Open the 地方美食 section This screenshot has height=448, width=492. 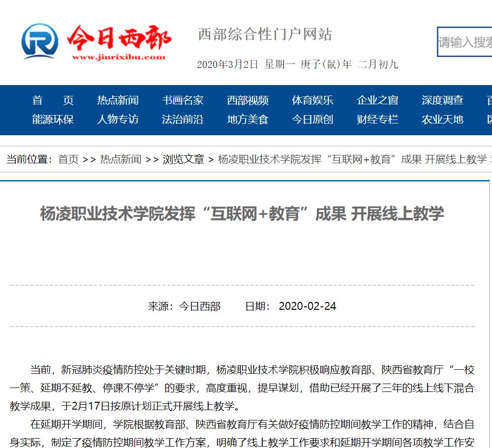[247, 119]
